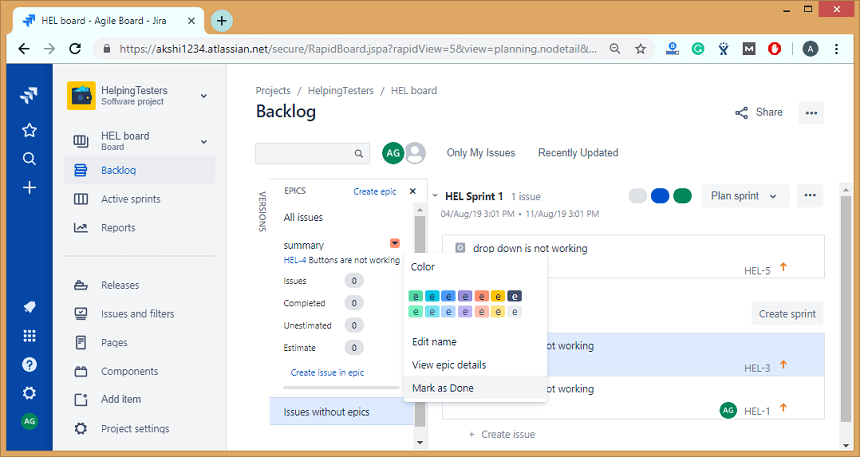
Task: Pick the dark navy epic color swatch
Action: click(x=514, y=296)
